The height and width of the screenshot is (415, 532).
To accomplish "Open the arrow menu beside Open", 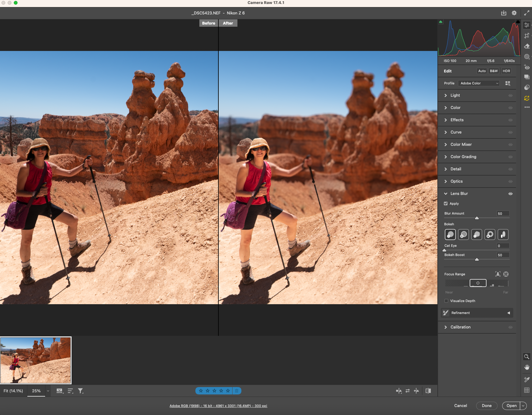I will click(x=523, y=406).
